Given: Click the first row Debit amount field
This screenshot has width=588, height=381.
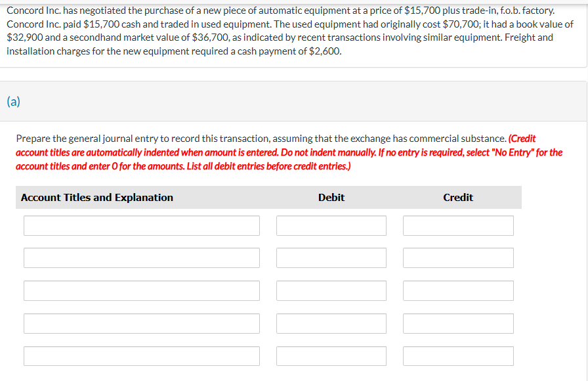Looking at the screenshot, I should pos(331,225).
